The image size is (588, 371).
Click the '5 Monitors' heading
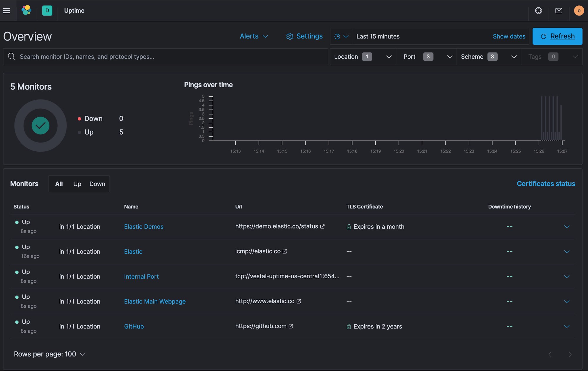(31, 87)
